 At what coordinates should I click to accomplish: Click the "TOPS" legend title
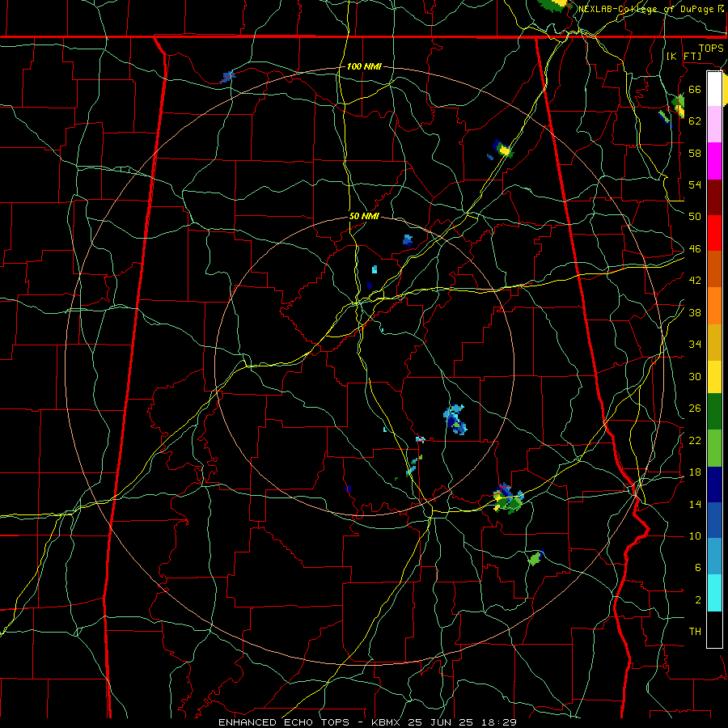(711, 49)
